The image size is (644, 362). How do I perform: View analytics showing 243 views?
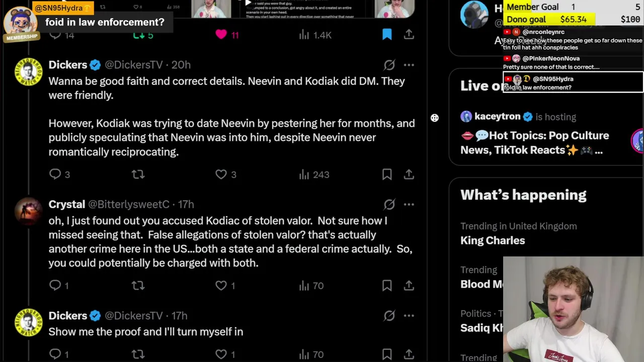click(314, 174)
